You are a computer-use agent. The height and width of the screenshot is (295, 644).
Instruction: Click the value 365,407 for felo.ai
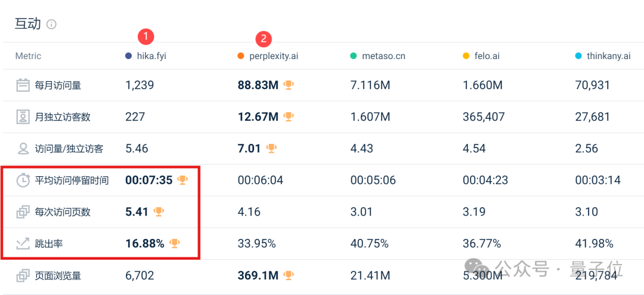484,117
